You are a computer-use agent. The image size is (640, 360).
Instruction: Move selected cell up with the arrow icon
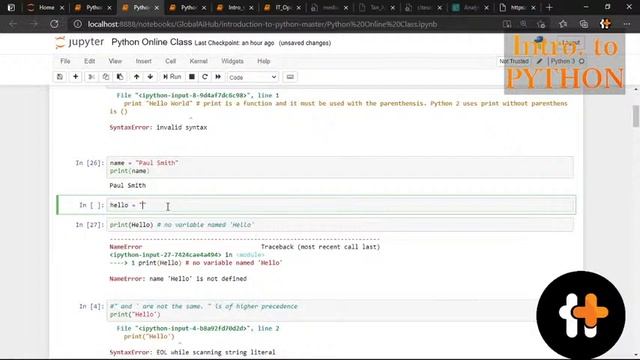(x=136, y=77)
